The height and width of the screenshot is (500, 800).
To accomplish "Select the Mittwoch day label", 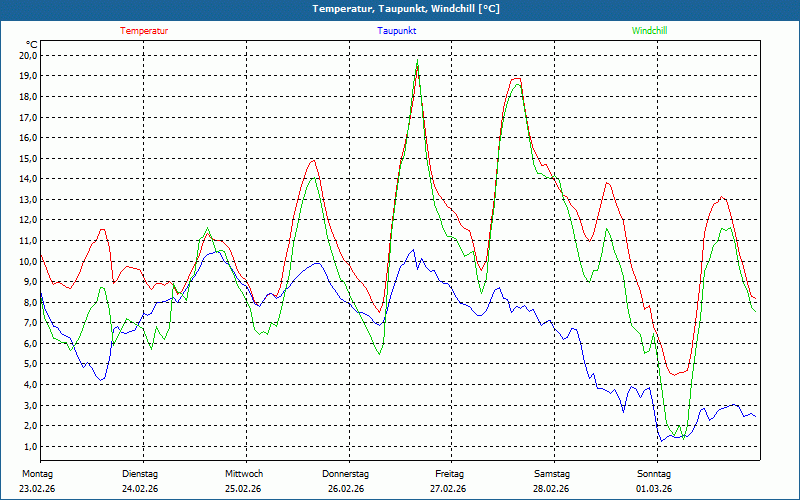I will point(244,474).
